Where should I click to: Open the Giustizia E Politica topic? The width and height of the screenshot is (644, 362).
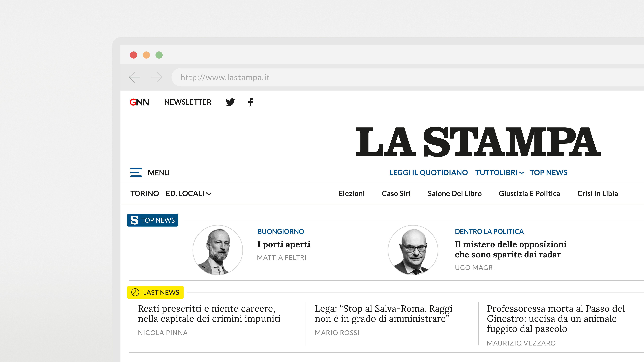[x=529, y=193]
